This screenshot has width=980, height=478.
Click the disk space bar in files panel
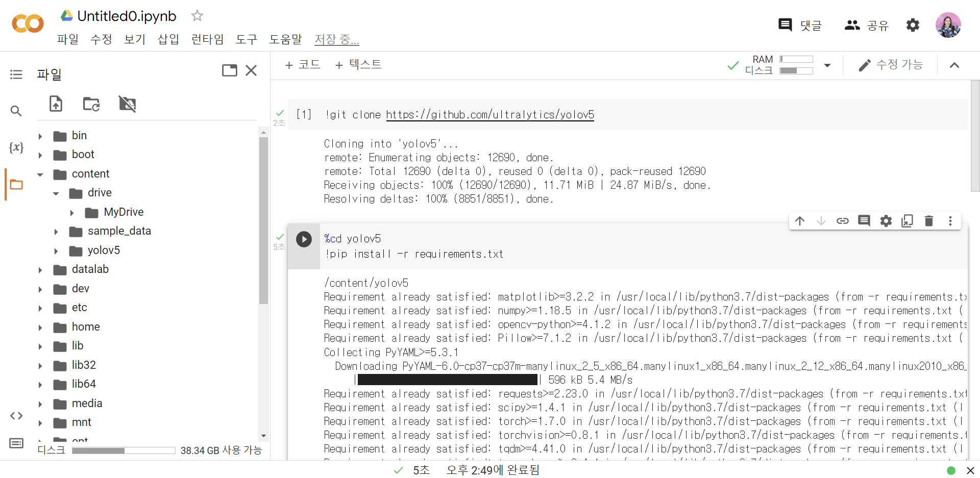pyautogui.click(x=124, y=450)
